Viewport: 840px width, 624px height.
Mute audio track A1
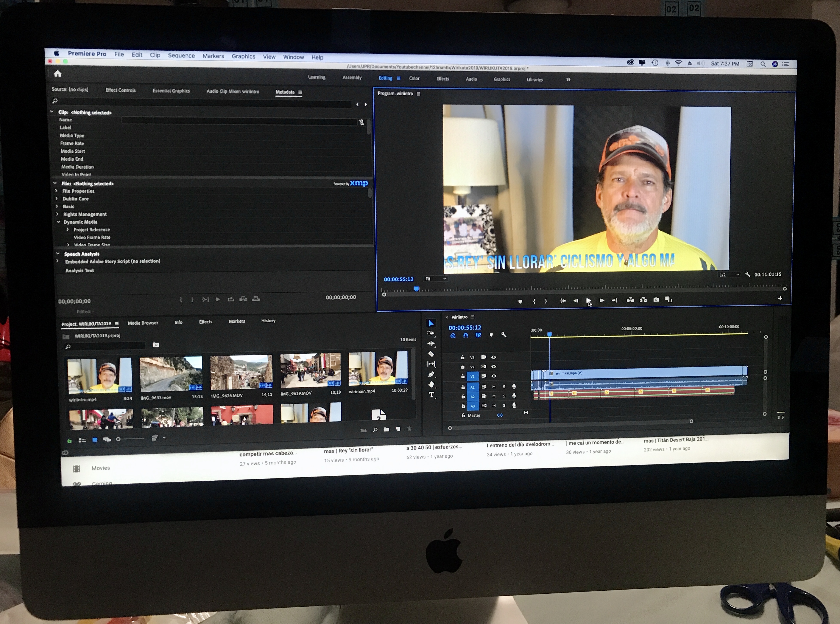[x=494, y=387]
